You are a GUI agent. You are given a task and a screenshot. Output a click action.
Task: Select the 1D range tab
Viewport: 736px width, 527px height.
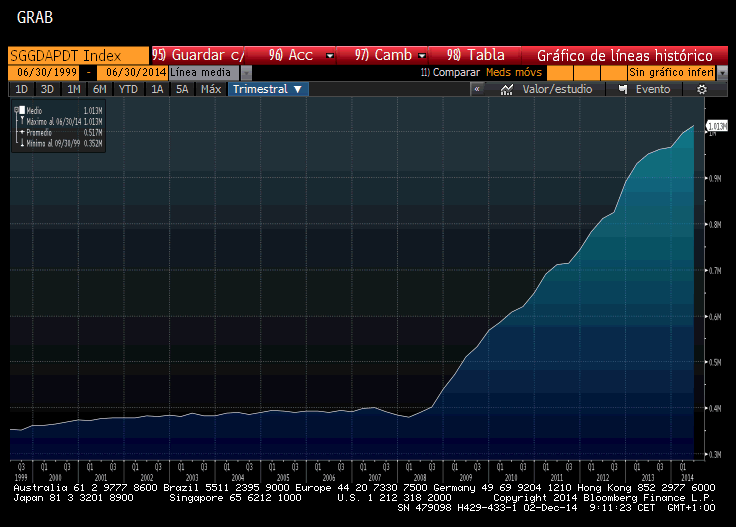click(21, 89)
